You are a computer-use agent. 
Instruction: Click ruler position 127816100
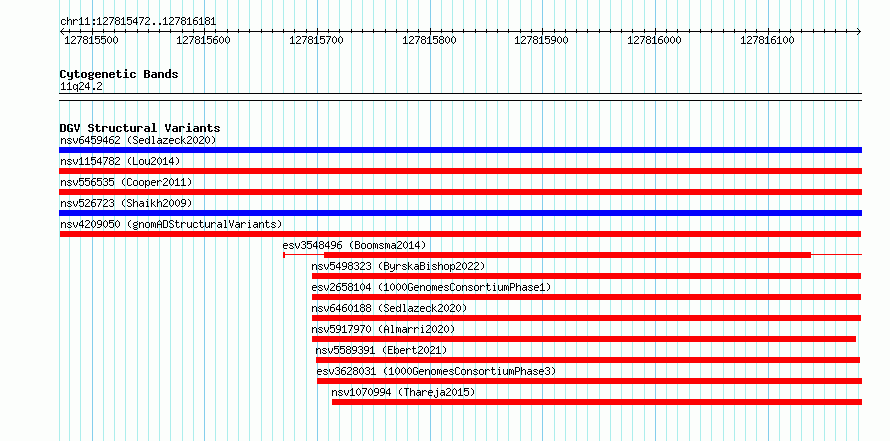pyautogui.click(x=767, y=40)
